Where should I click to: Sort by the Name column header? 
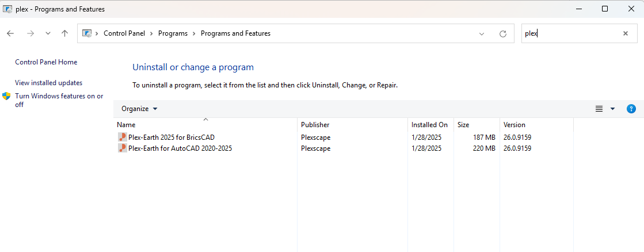(x=205, y=125)
